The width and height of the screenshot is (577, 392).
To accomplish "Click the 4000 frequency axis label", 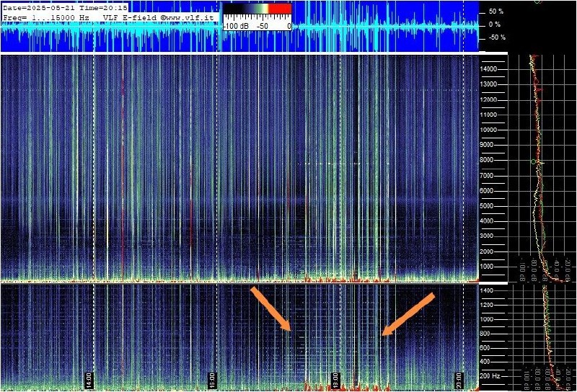I will point(487,221).
